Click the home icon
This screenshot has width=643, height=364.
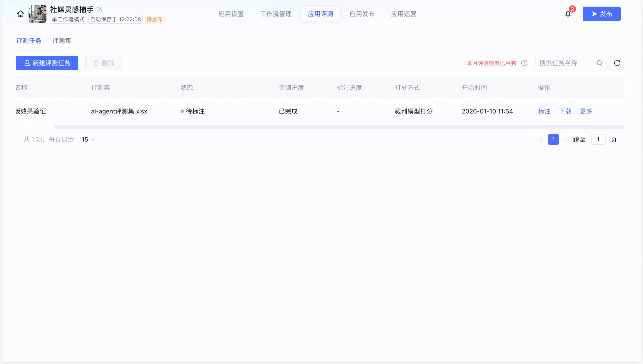pyautogui.click(x=21, y=14)
